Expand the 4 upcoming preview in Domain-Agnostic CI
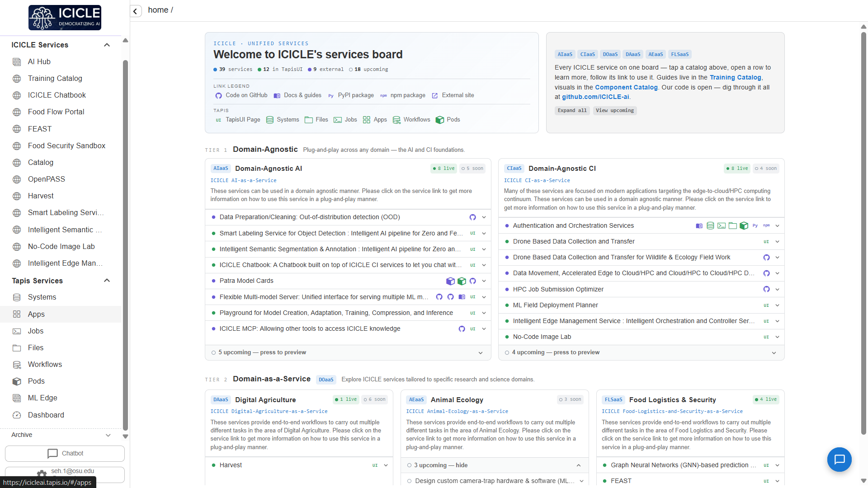 tap(641, 352)
